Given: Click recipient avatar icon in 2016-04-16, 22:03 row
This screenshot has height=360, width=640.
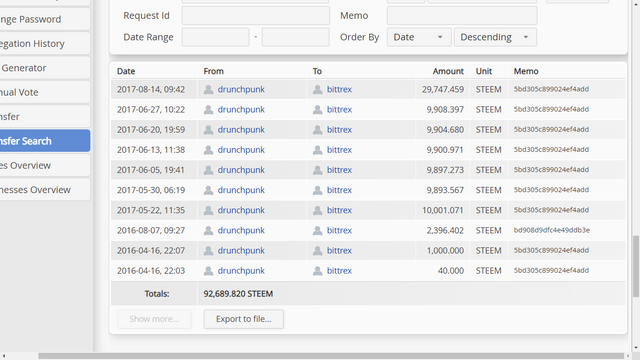Looking at the screenshot, I should [318, 271].
